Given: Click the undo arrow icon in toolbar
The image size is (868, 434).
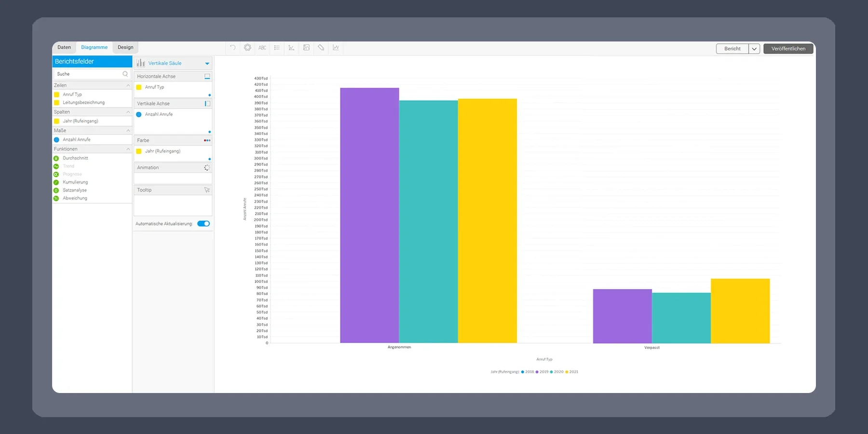Looking at the screenshot, I should point(233,48).
